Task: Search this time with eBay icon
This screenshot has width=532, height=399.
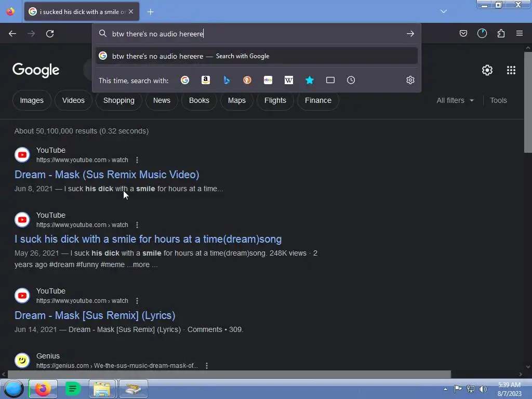Action: [268, 80]
